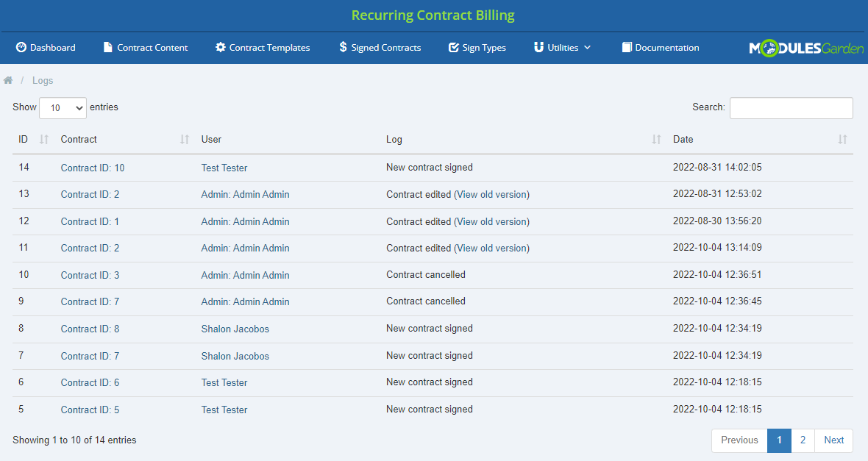The height and width of the screenshot is (461, 868).
Task: Open Contract ID: 5 link
Action: (x=90, y=410)
